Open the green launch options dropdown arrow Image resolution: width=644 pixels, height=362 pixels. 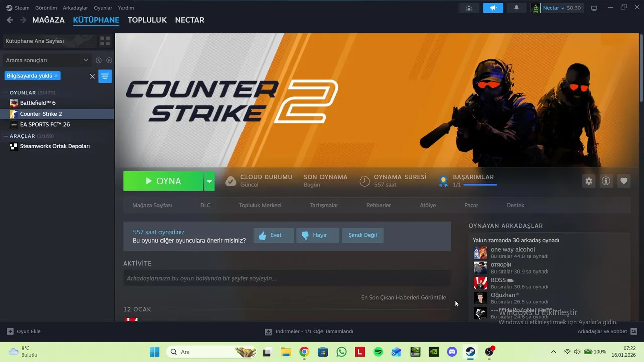[x=209, y=181]
